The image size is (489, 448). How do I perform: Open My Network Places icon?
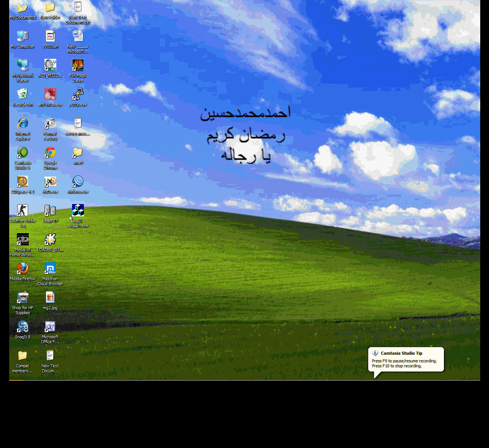pyautogui.click(x=23, y=65)
